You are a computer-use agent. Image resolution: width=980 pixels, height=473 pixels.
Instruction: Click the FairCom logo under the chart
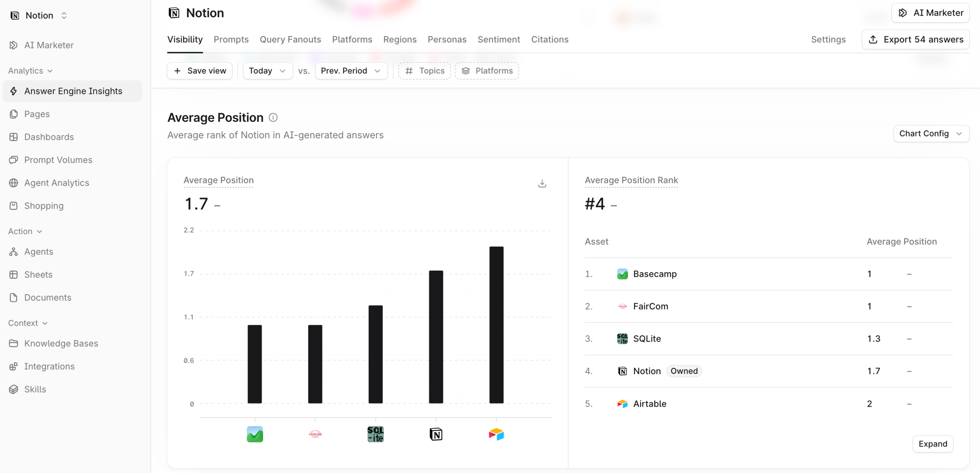pyautogui.click(x=315, y=434)
